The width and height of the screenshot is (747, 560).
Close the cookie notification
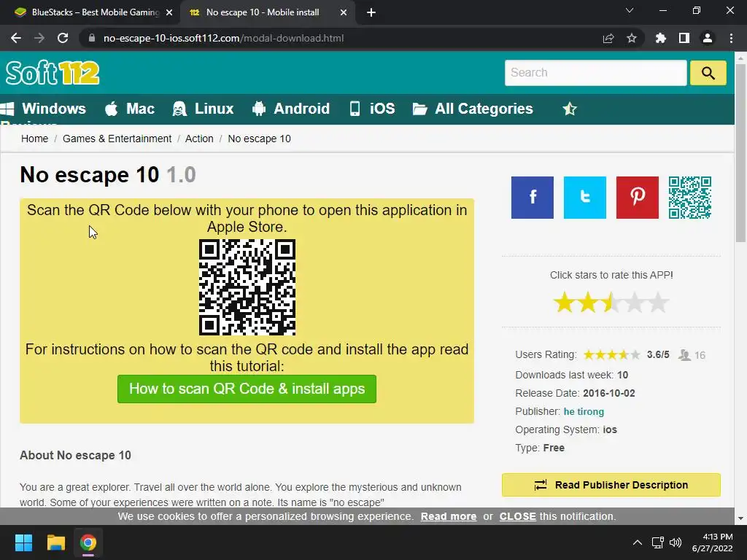pyautogui.click(x=517, y=517)
